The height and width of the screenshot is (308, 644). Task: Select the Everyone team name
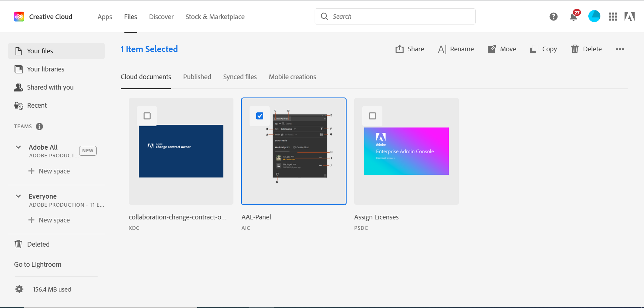[x=43, y=196]
